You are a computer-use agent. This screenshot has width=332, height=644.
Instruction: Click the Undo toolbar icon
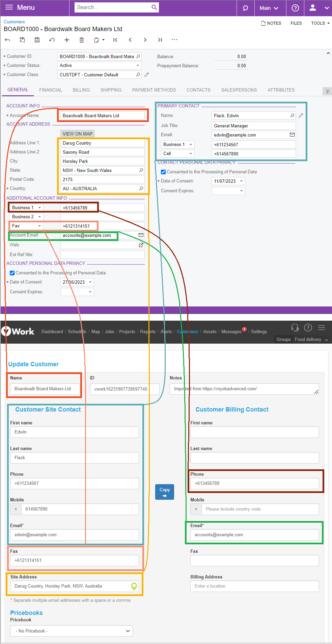tap(52, 40)
